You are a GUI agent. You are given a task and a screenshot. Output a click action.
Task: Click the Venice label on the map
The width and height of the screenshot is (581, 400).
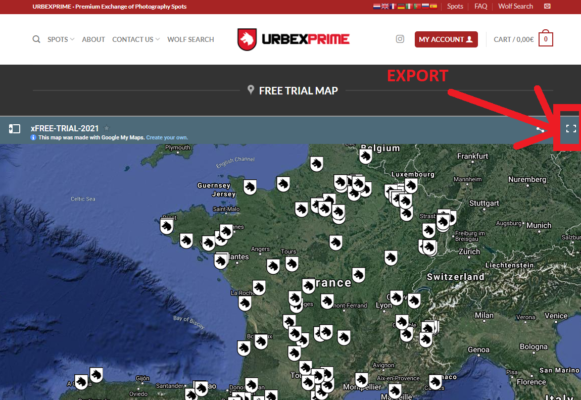(x=556, y=316)
